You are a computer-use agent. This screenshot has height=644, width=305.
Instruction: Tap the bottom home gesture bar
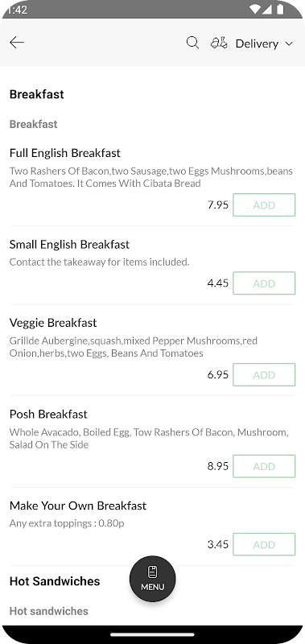point(152,634)
